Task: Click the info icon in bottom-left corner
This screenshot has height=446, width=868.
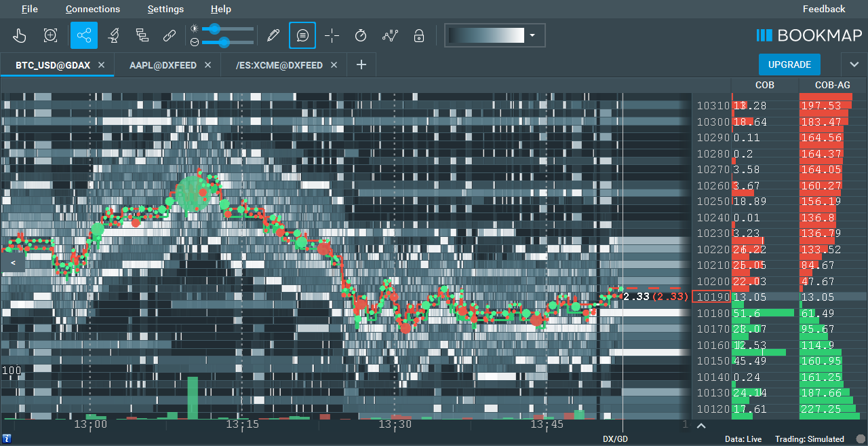Action: pyautogui.click(x=6, y=439)
